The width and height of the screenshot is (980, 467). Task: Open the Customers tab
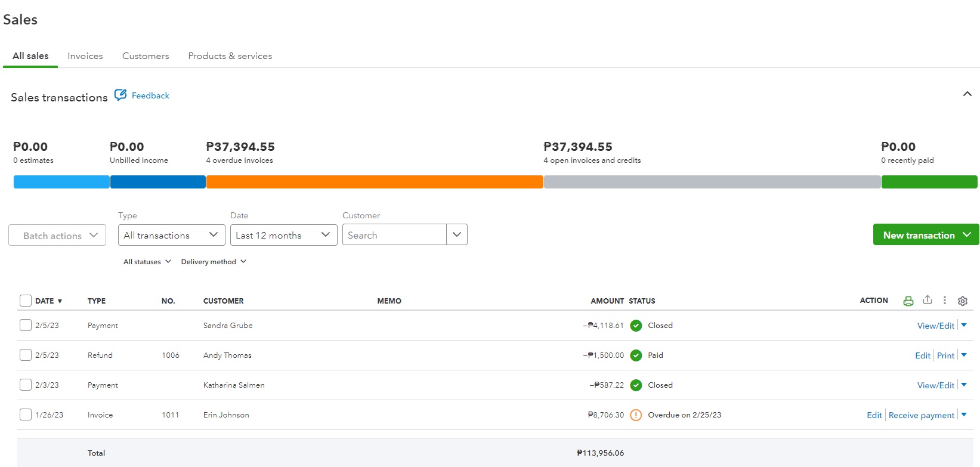(x=146, y=56)
